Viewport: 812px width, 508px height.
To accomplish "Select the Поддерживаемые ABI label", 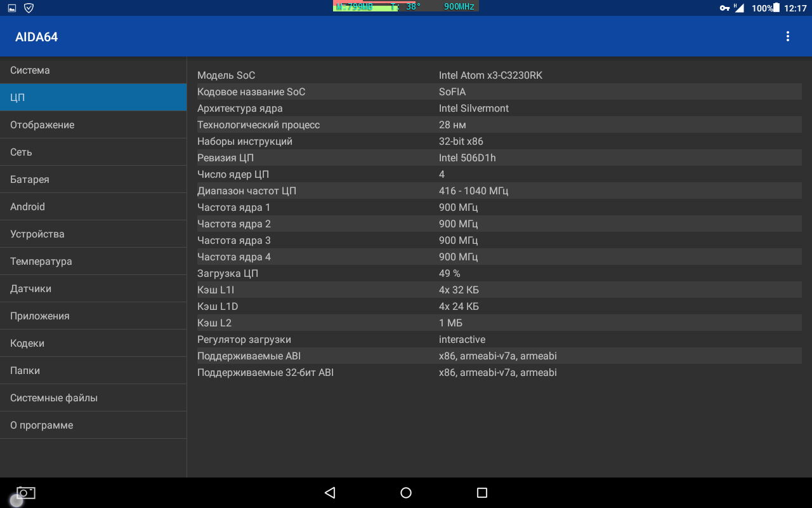I will coord(249,356).
